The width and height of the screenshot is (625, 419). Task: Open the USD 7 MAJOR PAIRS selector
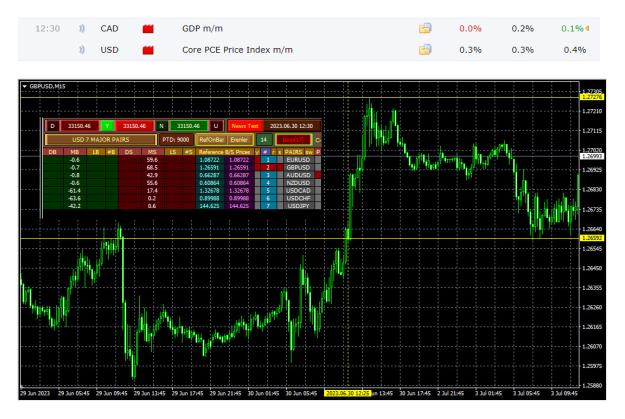101,140
